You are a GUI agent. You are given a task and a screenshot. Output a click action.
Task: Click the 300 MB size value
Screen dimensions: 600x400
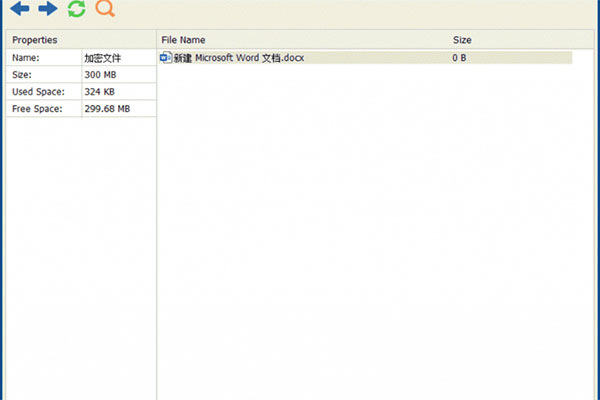pos(100,75)
